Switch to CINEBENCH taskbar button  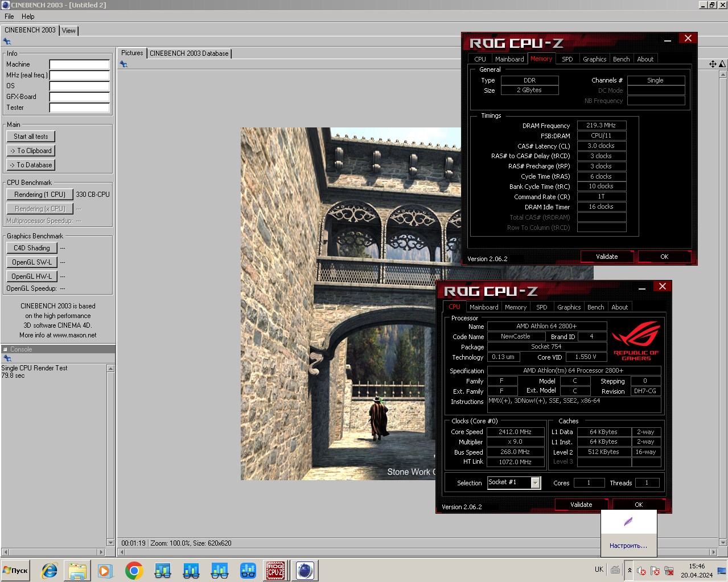coord(305,570)
